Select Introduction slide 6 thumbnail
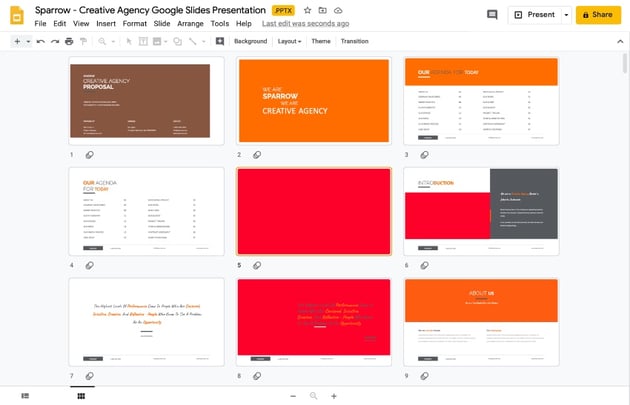Image resolution: width=630 pixels, height=405 pixels. [x=481, y=211]
